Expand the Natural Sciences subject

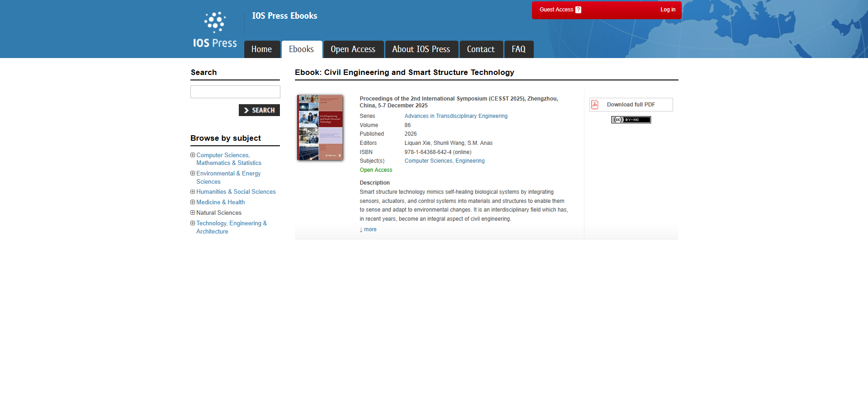[193, 213]
